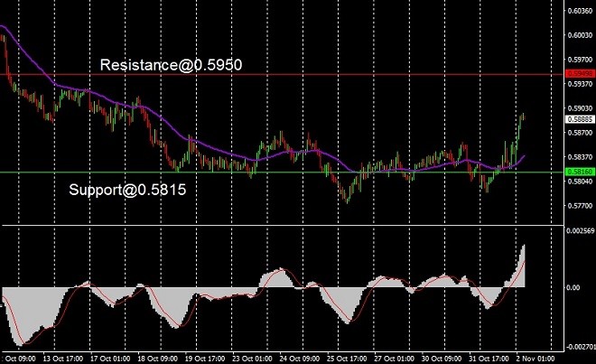The width and height of the screenshot is (596, 364).
Task: Click the 0.58040 price axis label
Action: pyautogui.click(x=580, y=182)
